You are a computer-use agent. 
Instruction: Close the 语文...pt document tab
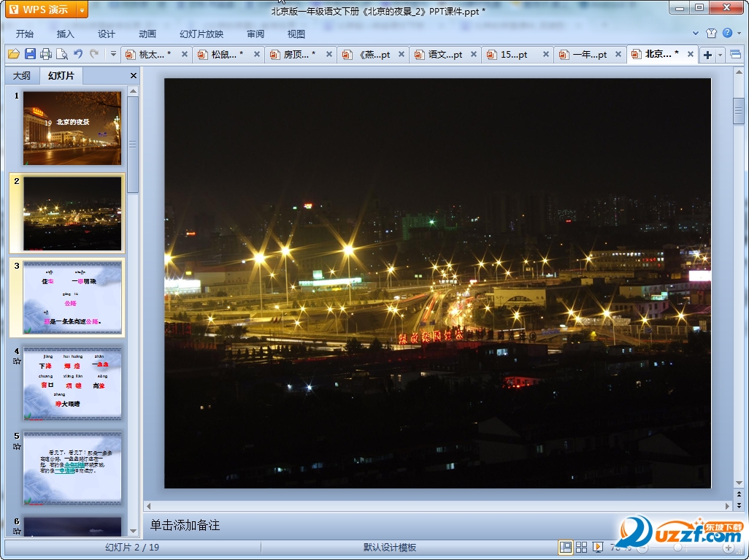pyautogui.click(x=473, y=55)
